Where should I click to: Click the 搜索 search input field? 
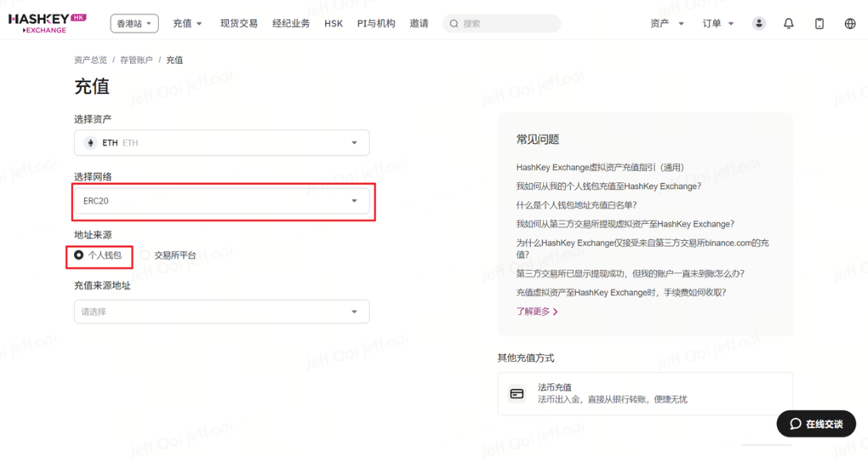click(501, 23)
